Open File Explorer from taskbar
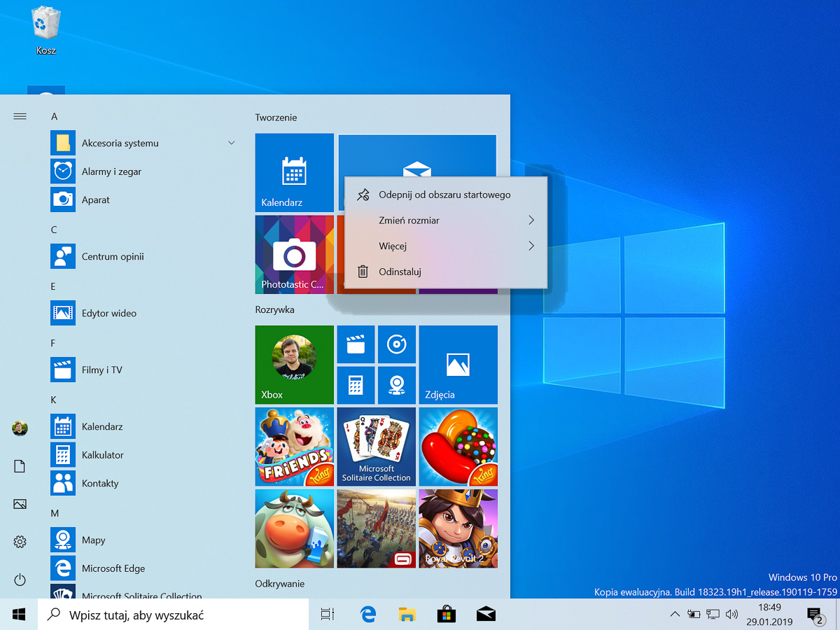This screenshot has height=630, width=840. [407, 615]
